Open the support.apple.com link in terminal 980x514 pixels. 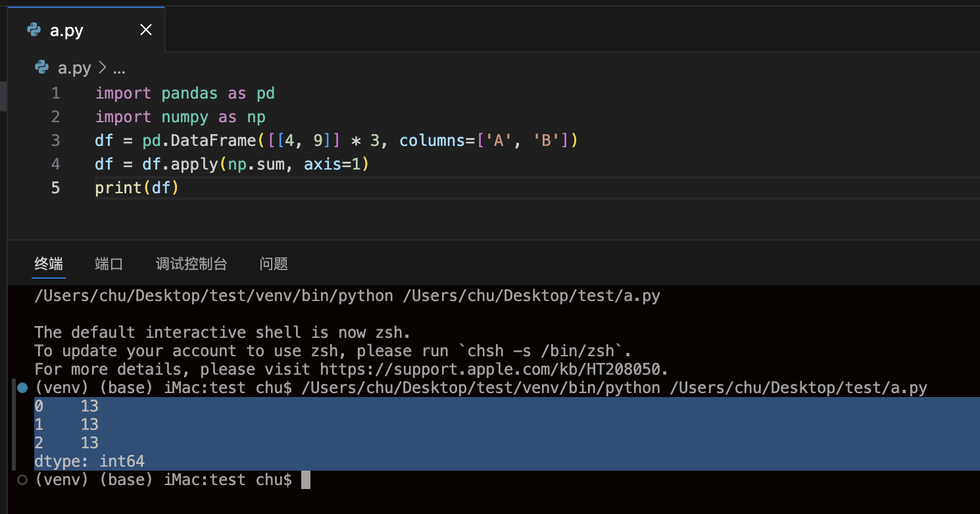pos(493,369)
